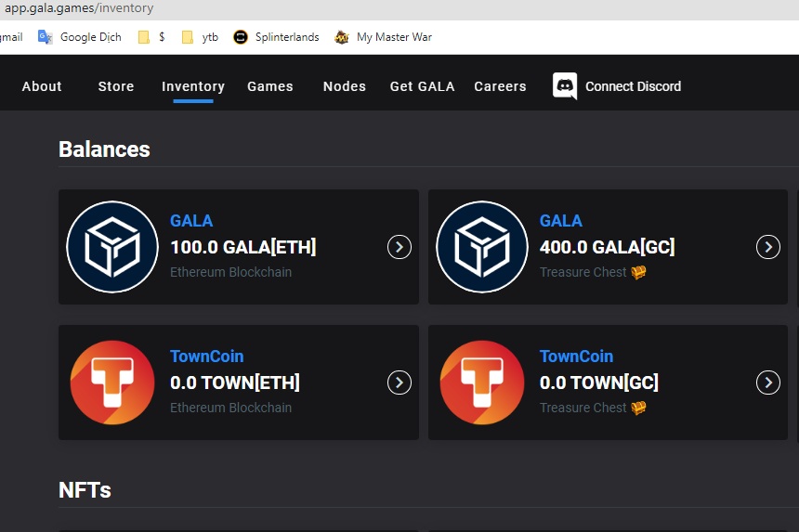Click the Connect Discord button
The width and height of the screenshot is (799, 532).
point(617,86)
